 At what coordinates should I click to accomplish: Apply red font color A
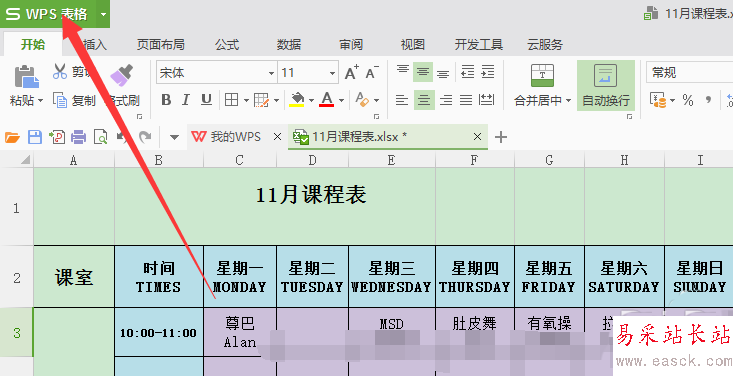point(327,100)
